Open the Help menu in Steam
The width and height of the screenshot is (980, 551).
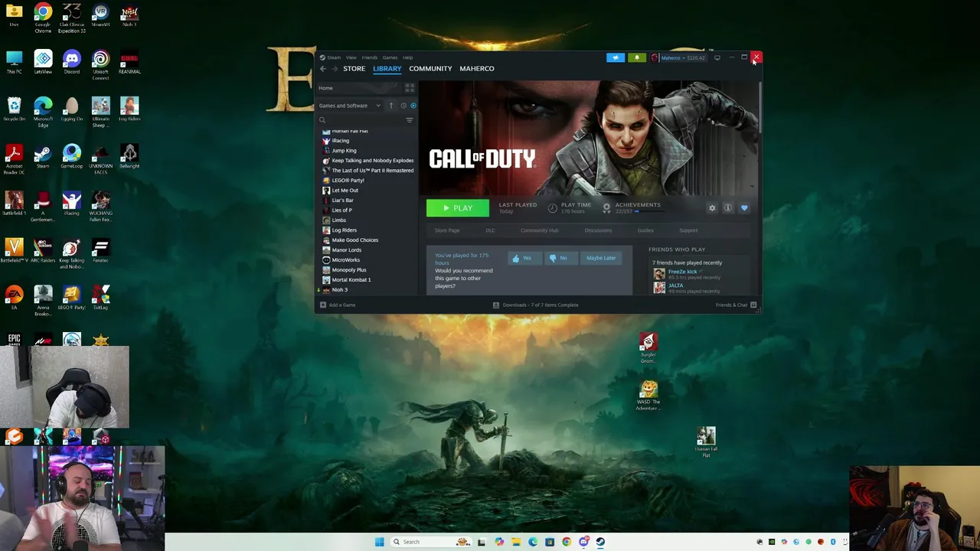click(x=408, y=57)
